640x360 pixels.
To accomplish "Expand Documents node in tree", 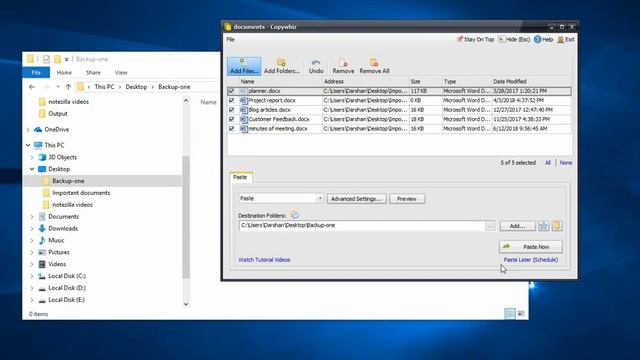I will [32, 217].
